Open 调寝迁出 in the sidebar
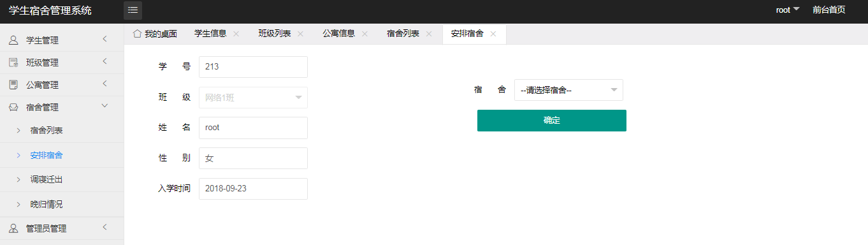 click(47, 180)
